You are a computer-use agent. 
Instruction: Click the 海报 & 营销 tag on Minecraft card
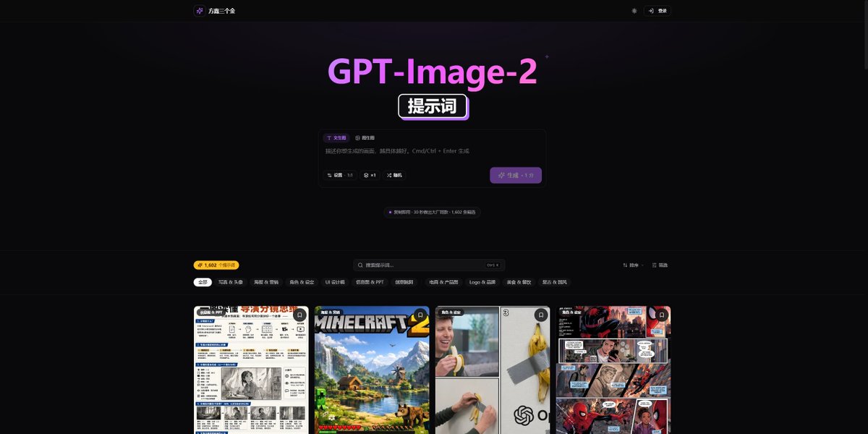(329, 312)
